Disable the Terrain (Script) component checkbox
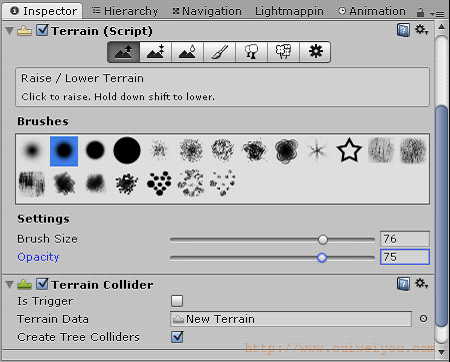This screenshot has height=362, width=450. 42,30
